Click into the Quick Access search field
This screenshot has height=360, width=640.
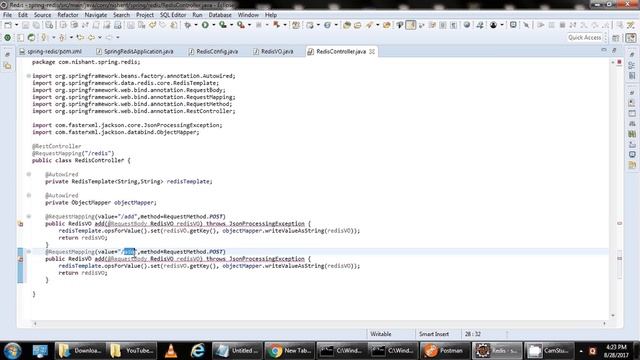coord(585,38)
